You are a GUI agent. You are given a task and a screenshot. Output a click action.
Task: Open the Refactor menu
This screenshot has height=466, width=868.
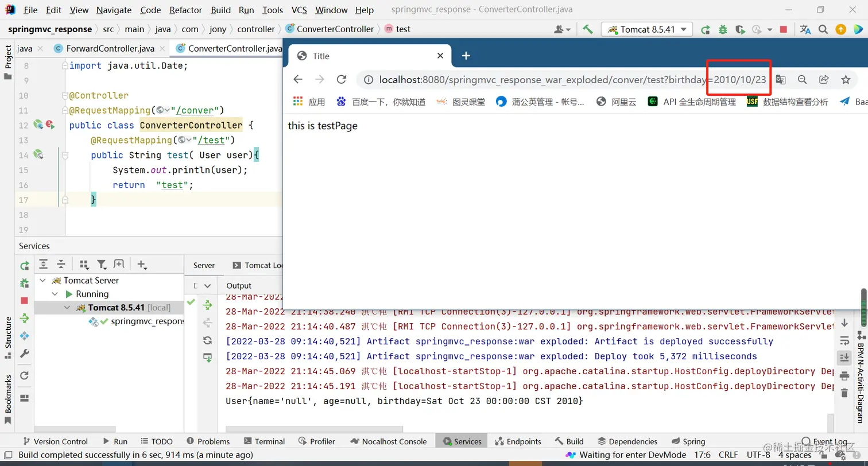coord(186,10)
